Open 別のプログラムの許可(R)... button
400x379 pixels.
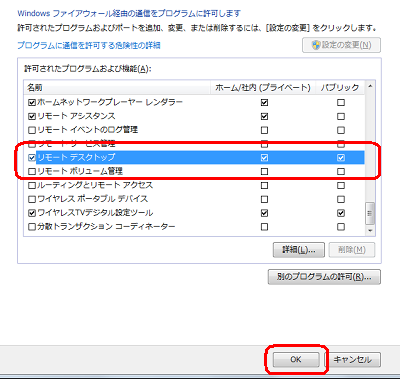click(324, 277)
